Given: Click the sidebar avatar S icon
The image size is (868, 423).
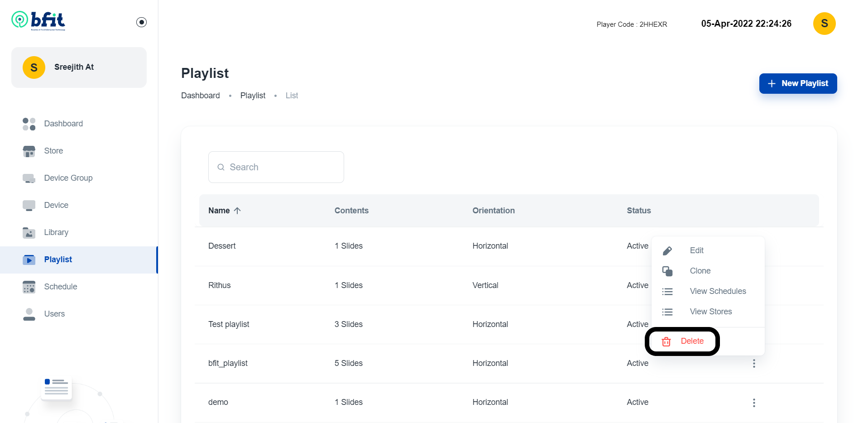Looking at the screenshot, I should (x=34, y=67).
